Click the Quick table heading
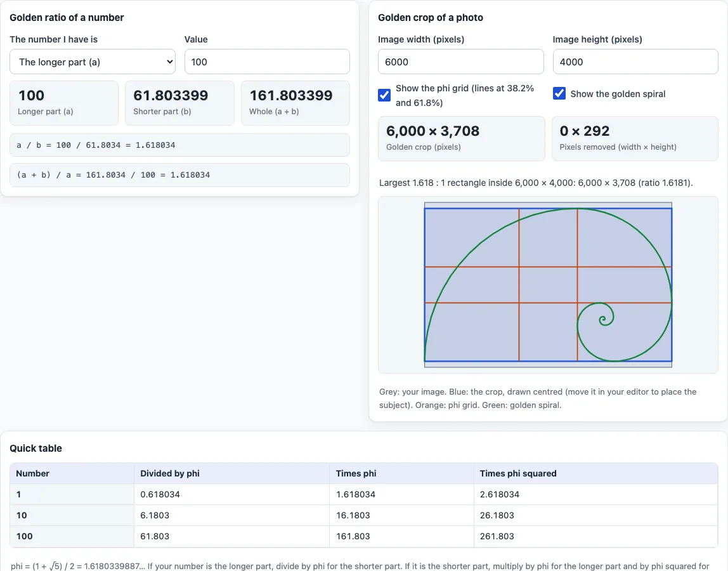Viewport: 728px width, 571px height. click(36, 449)
